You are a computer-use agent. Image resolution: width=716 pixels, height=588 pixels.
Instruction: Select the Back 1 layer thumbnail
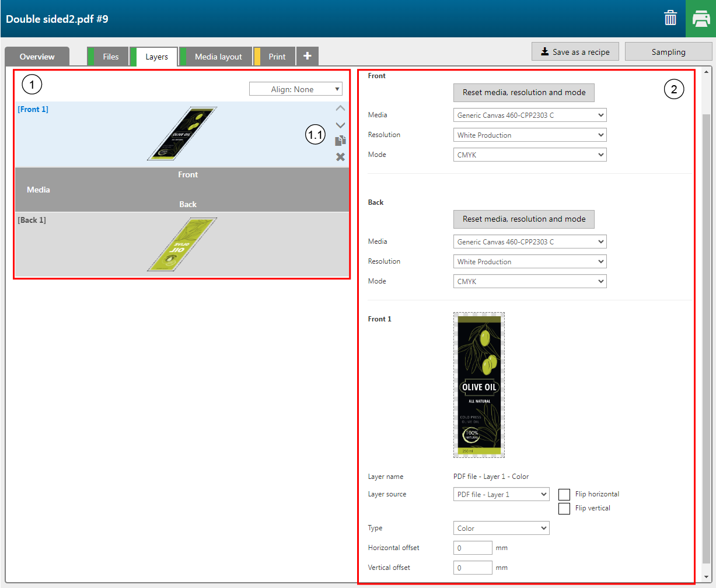point(181,245)
